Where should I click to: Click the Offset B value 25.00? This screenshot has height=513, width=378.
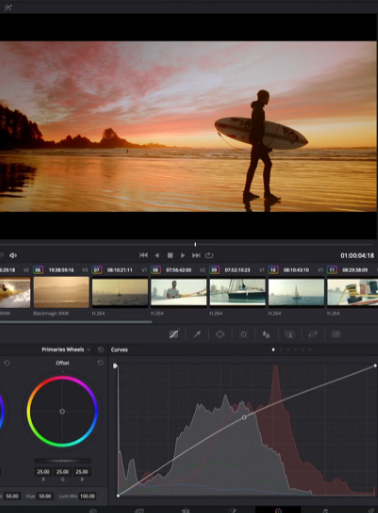point(82,472)
